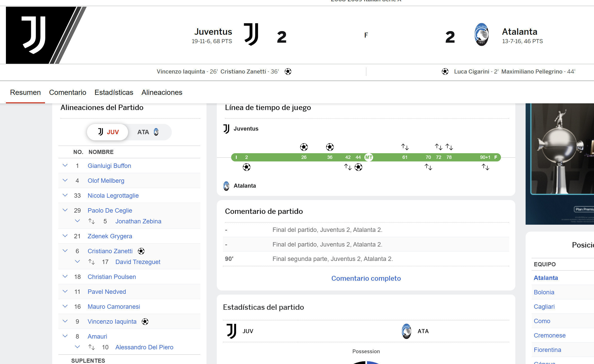Open the Resumen tab
This screenshot has height=364, width=594.
pyautogui.click(x=25, y=93)
